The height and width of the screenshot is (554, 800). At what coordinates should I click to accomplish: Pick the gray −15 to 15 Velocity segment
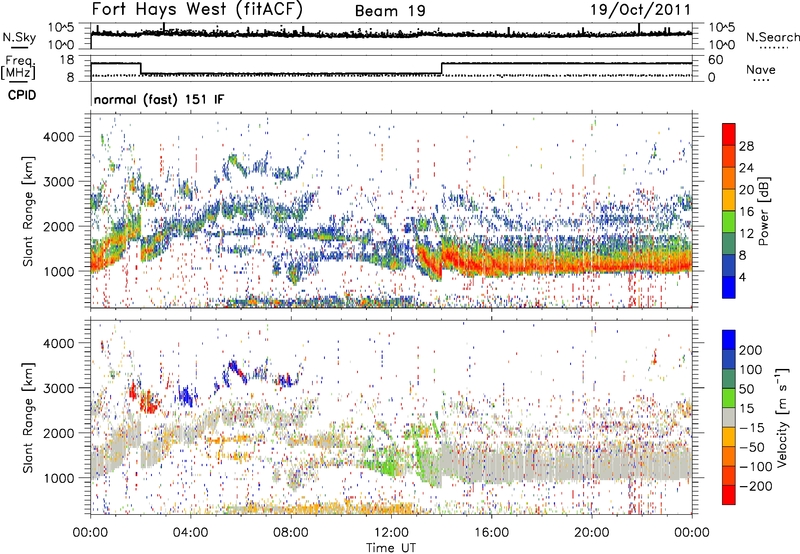(729, 417)
